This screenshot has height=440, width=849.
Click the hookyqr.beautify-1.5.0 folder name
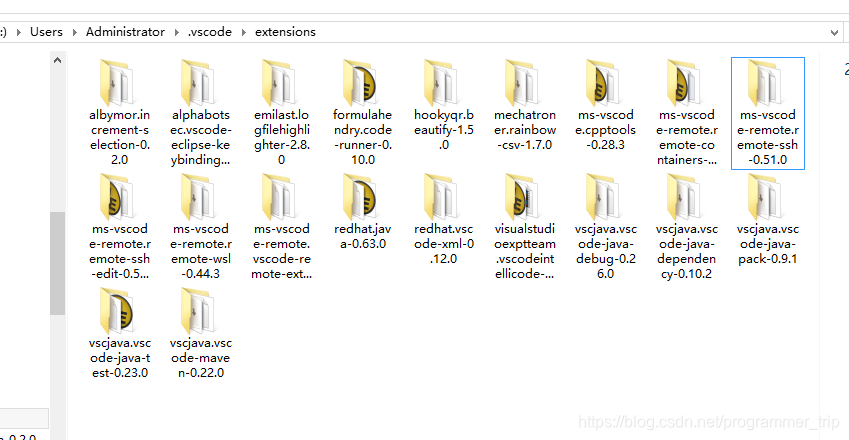coord(443,130)
